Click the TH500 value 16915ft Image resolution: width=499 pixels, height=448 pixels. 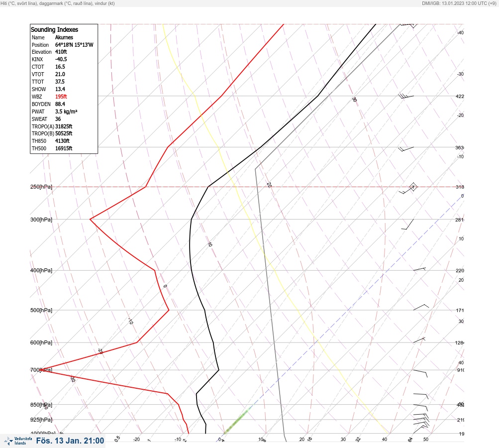[x=64, y=148]
